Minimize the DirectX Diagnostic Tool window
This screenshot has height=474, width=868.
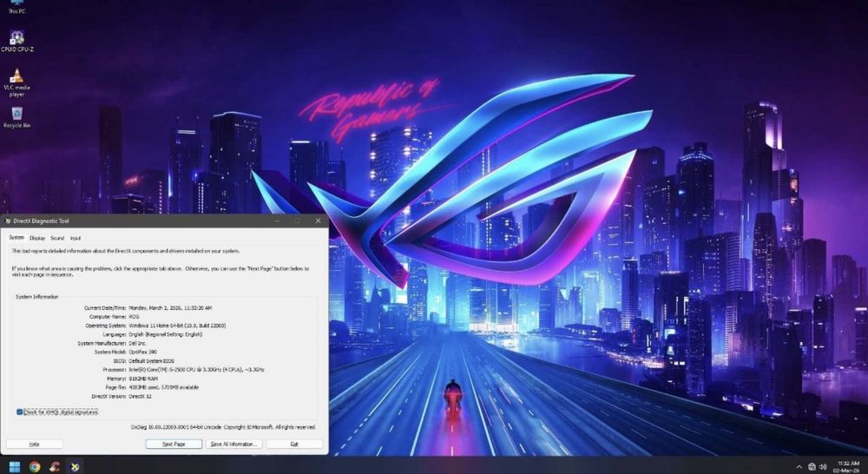[x=278, y=221]
